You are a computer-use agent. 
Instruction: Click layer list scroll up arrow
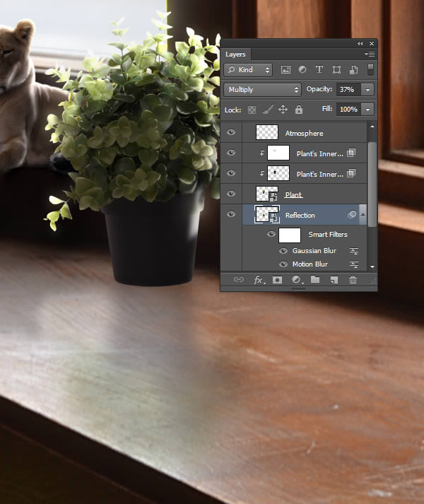(x=372, y=127)
